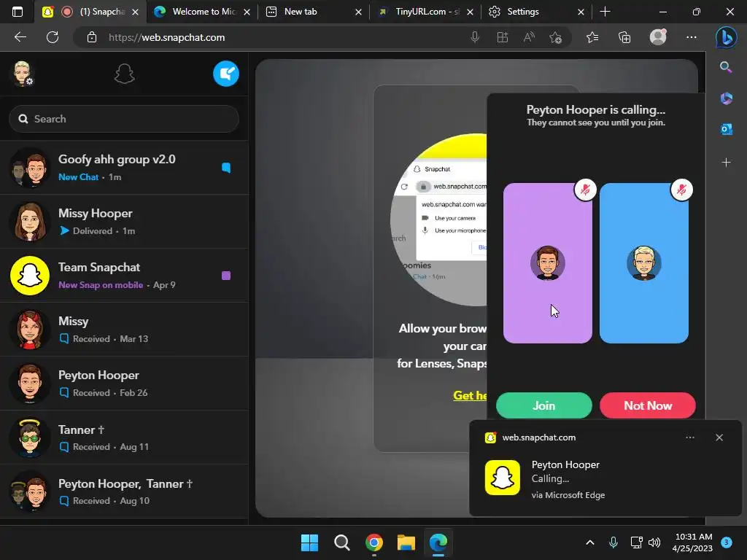Open the clock and date panel
The image size is (747, 560).
click(693, 542)
